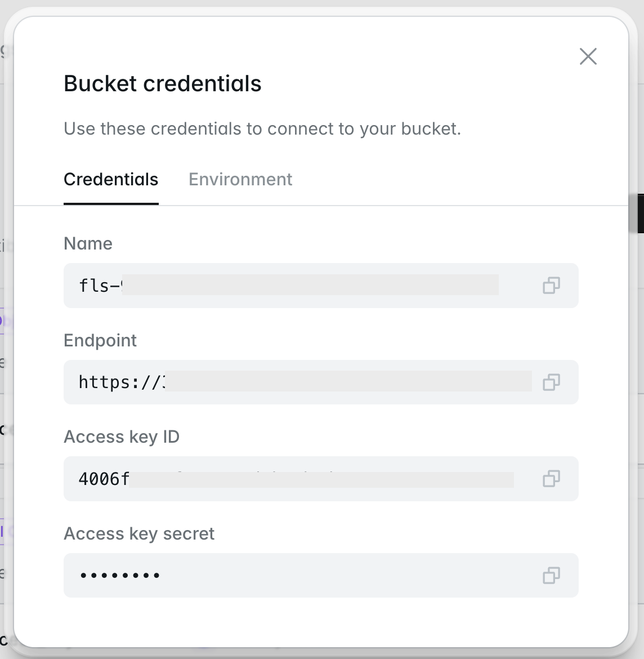Viewport: 644px width, 659px height.
Task: Select the Credentials tab
Action: [111, 180]
